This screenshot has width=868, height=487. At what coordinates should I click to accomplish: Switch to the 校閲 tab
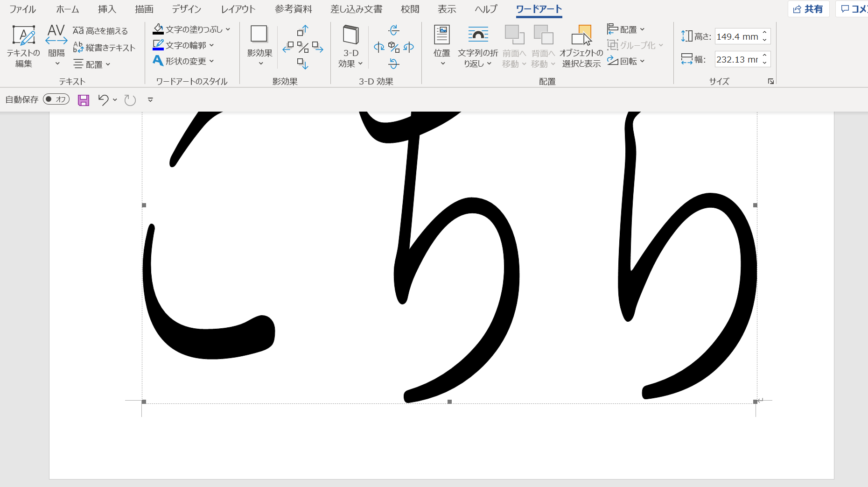pos(410,9)
